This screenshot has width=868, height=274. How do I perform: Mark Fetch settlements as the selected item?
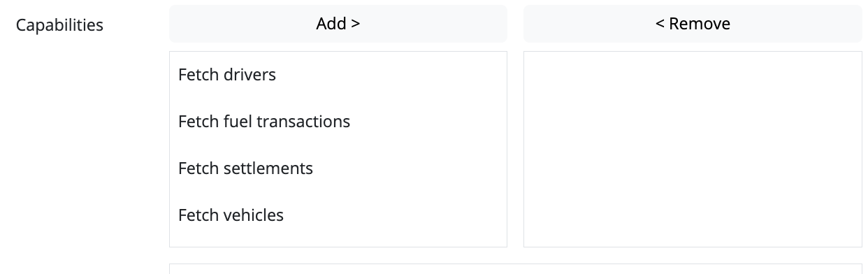338,168
